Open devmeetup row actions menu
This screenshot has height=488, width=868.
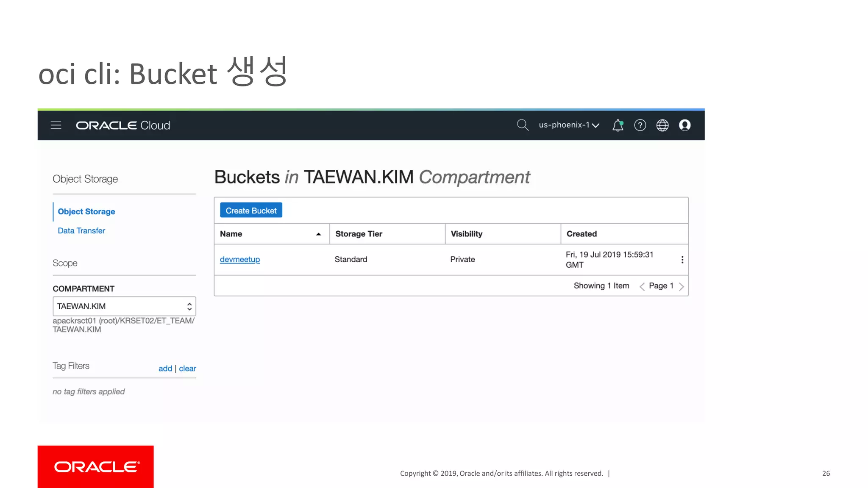pyautogui.click(x=682, y=260)
